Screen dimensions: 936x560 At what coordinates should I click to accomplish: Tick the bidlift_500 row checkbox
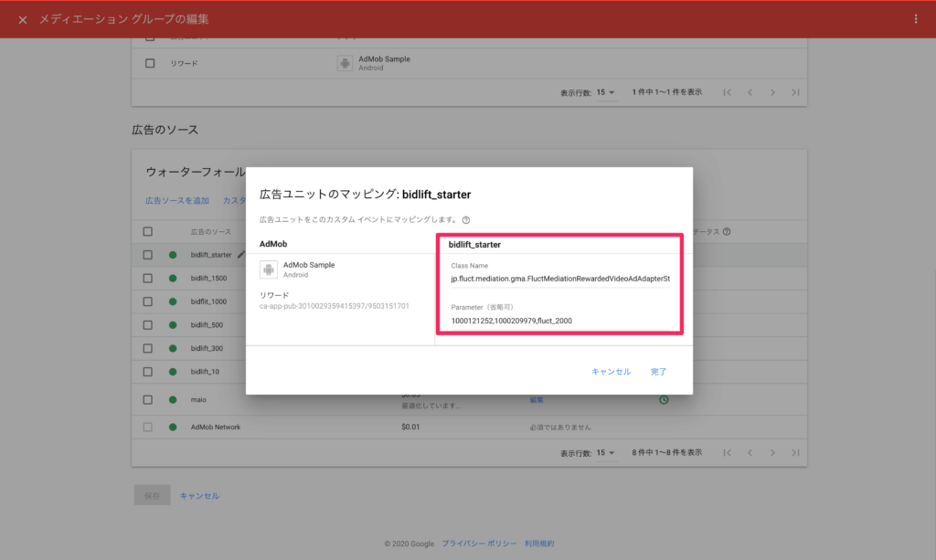click(x=147, y=325)
